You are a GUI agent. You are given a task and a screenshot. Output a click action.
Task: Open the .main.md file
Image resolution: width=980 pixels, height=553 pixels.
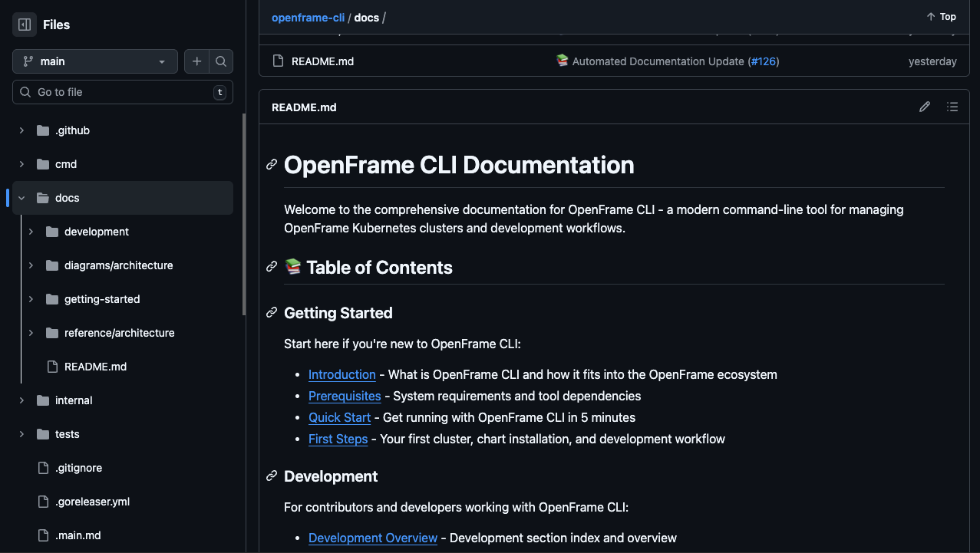[78, 535]
